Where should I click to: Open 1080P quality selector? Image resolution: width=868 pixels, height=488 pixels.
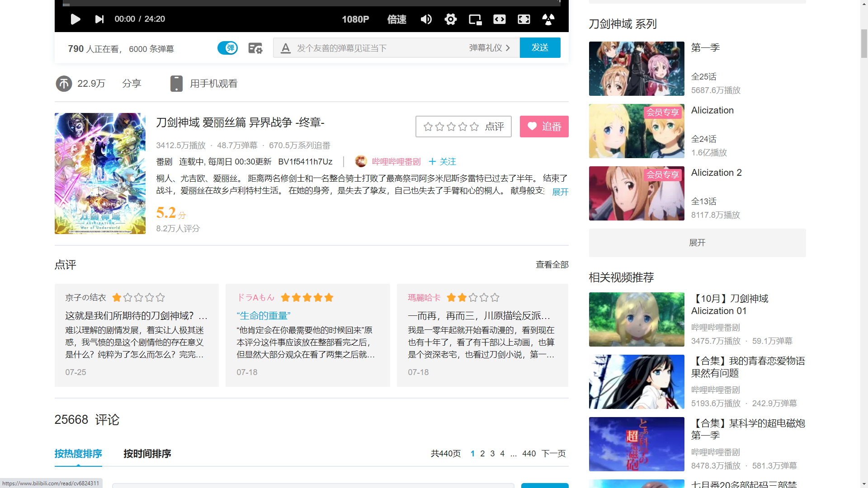click(x=355, y=19)
